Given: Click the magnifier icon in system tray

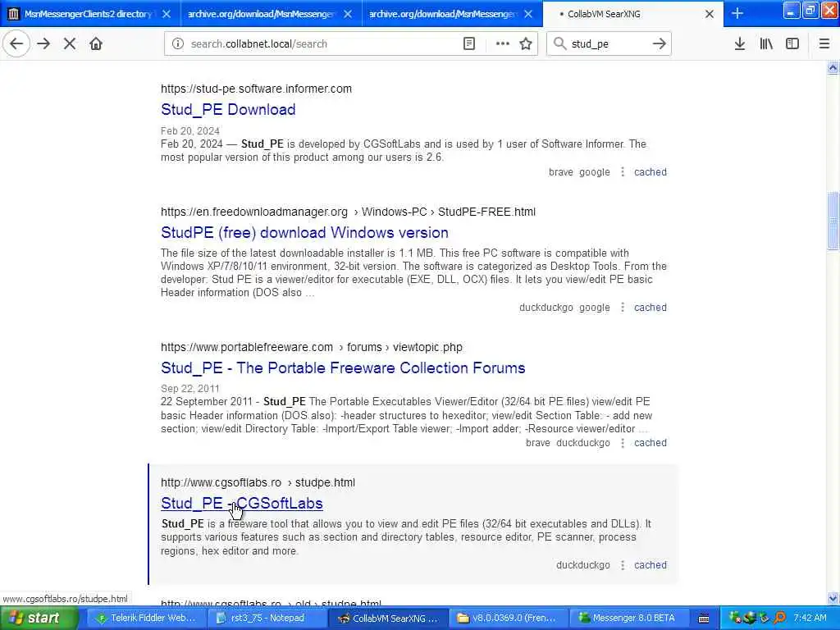Looking at the screenshot, I should [780, 619].
